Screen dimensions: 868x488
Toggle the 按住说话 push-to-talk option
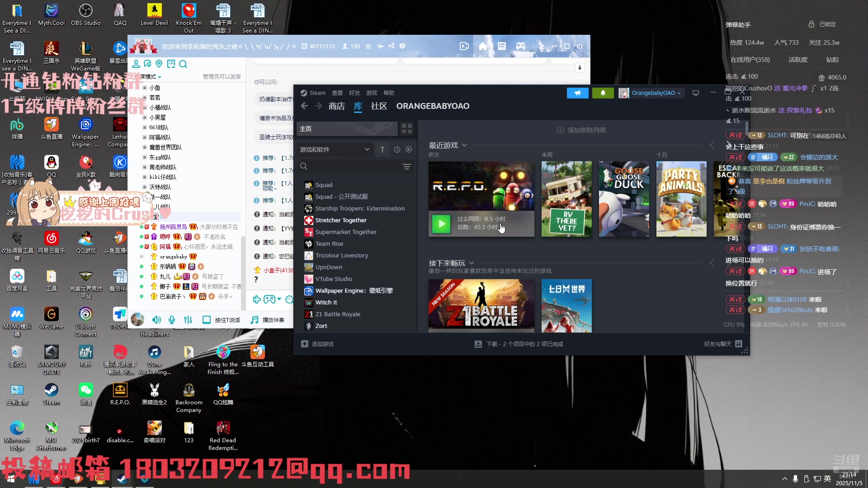pos(207,319)
